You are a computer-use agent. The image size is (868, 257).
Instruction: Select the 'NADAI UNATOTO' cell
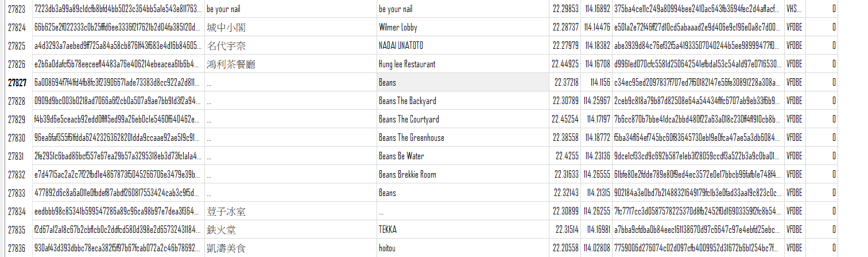462,46
